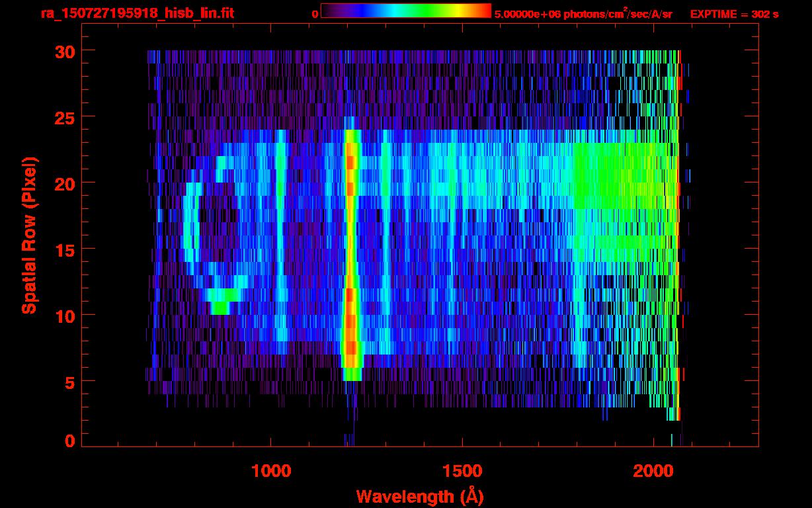812x508 pixels.
Task: Click the EXPTIME = 302 s text
Action: click(x=734, y=14)
